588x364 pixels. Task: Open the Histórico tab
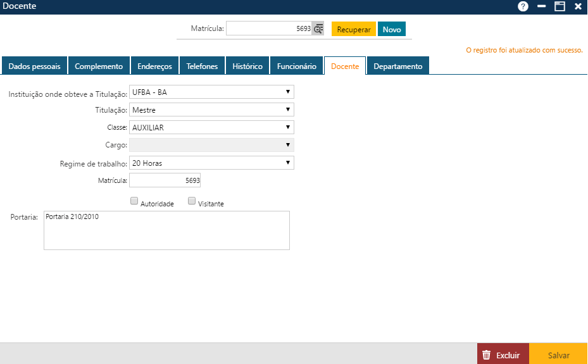[247, 66]
